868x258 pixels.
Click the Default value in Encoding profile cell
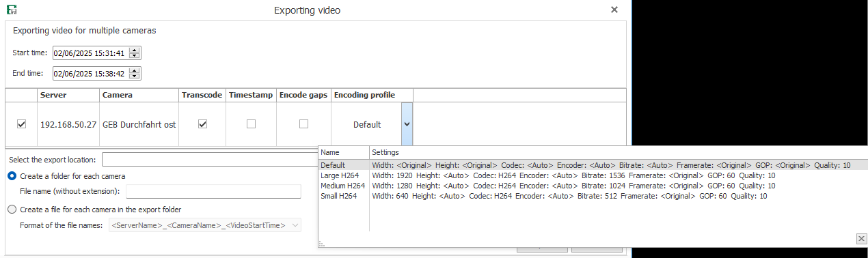367,125
